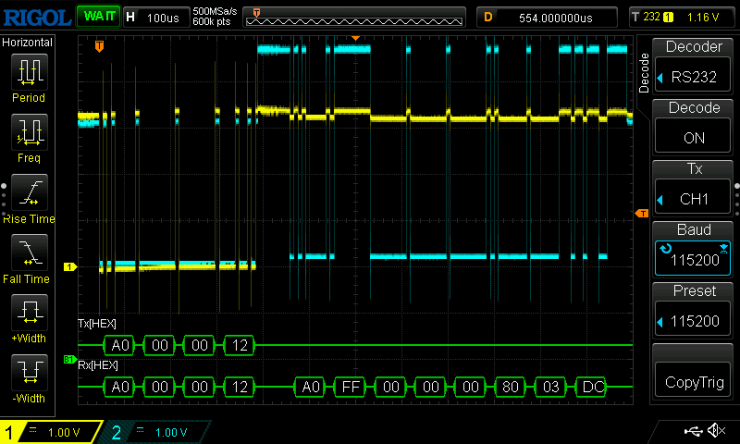Click the WAIT trigger status indicator
The width and height of the screenshot is (740, 444).
coord(99,17)
